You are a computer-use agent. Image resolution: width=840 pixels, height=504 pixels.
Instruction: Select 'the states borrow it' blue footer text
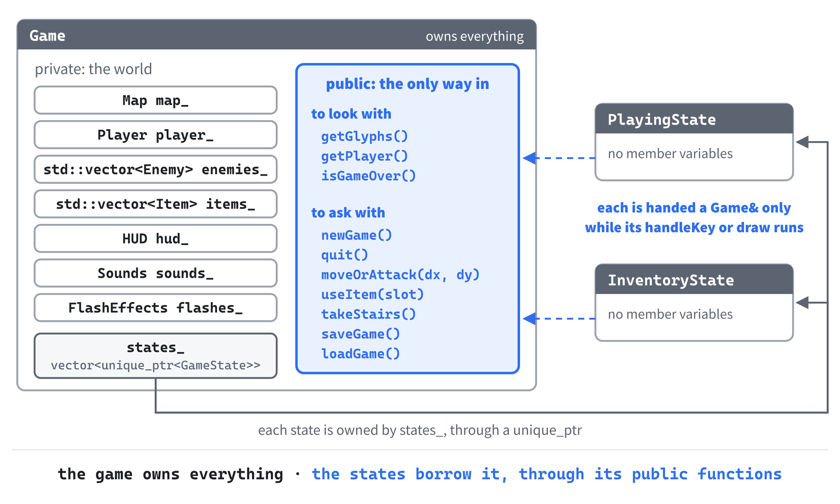coord(409,474)
